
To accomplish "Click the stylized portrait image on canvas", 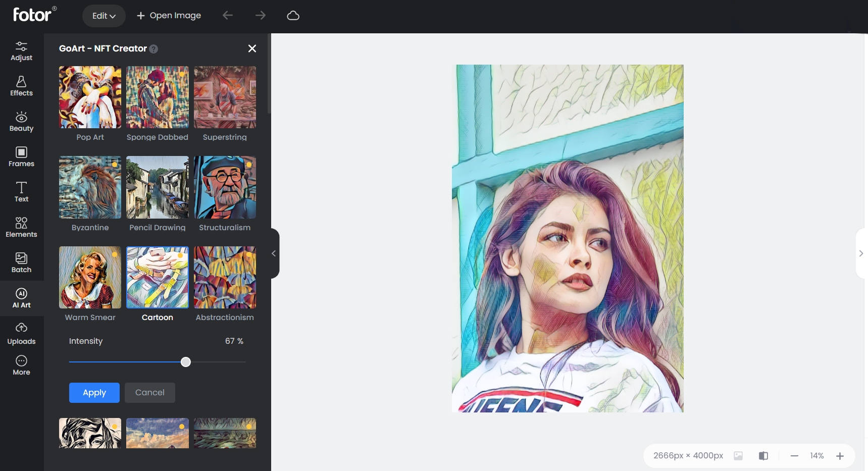I will point(568,238).
